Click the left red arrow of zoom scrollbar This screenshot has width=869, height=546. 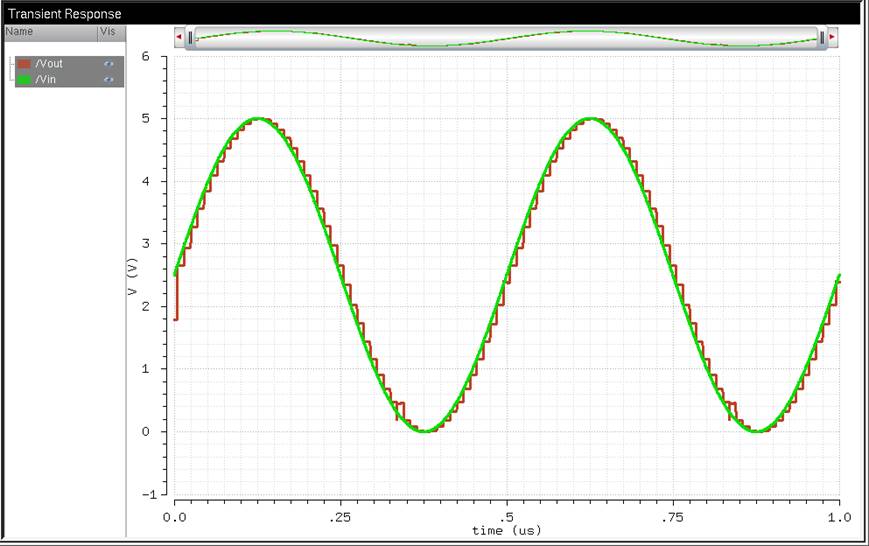(x=179, y=38)
